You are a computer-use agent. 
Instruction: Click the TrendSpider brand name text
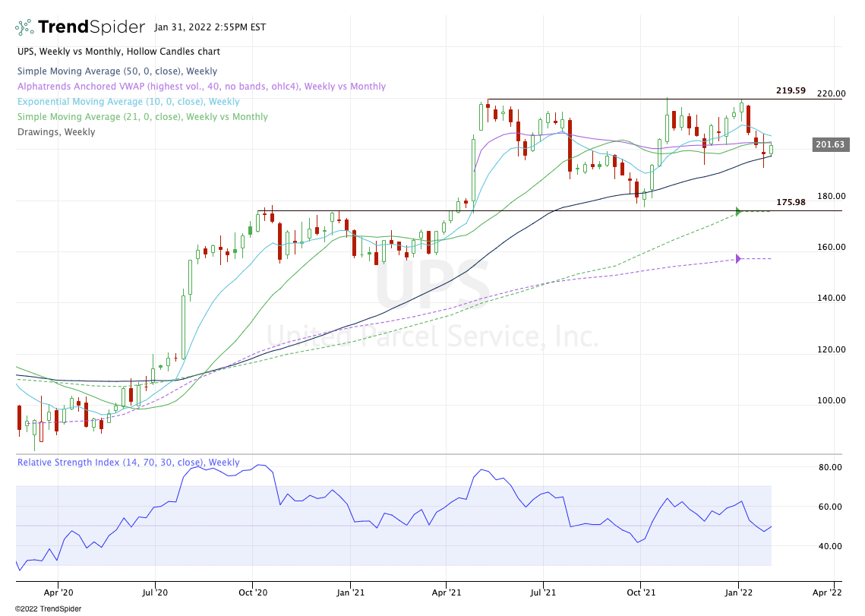coord(91,27)
